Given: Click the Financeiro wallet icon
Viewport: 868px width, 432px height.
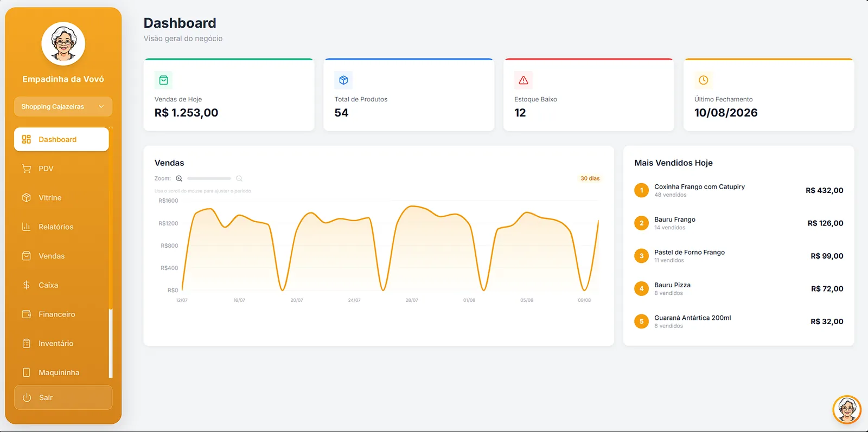Looking at the screenshot, I should [x=27, y=314].
